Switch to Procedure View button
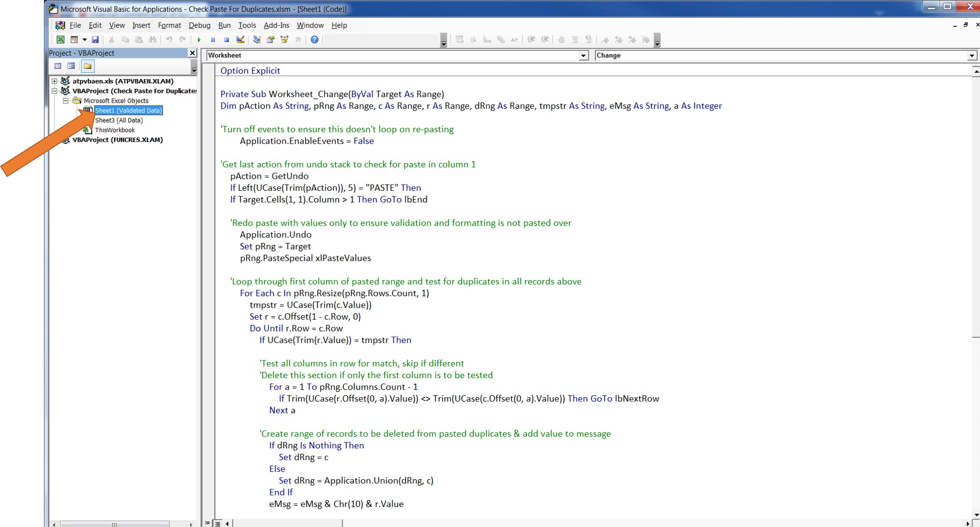Viewport: 980px width, 527px height. click(207, 523)
